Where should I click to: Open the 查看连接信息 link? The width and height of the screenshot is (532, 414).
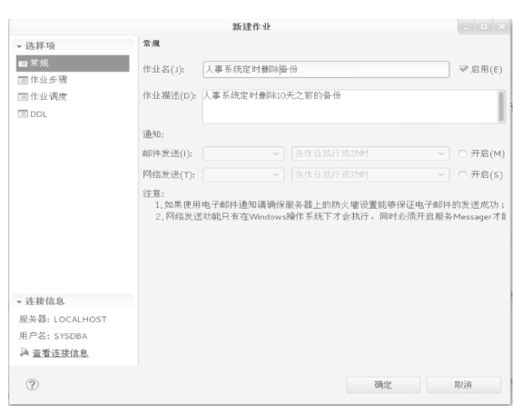(61, 353)
